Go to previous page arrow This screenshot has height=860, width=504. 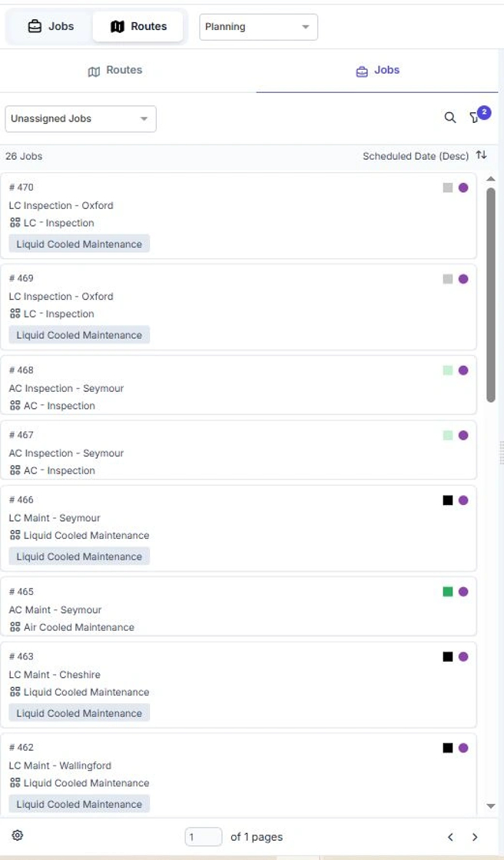451,837
